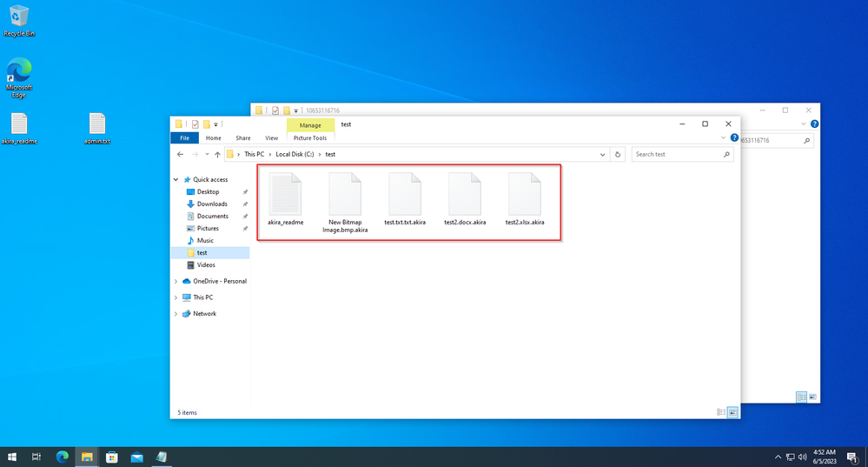Click network icon in system tray
The image size is (868, 467).
coord(790,457)
